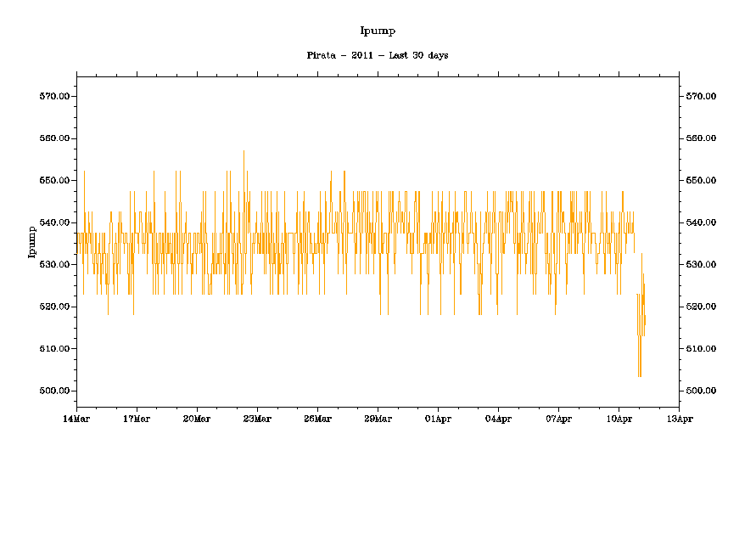Select the 01Apr date tick label
756x535 pixels.
pyautogui.click(x=438, y=419)
